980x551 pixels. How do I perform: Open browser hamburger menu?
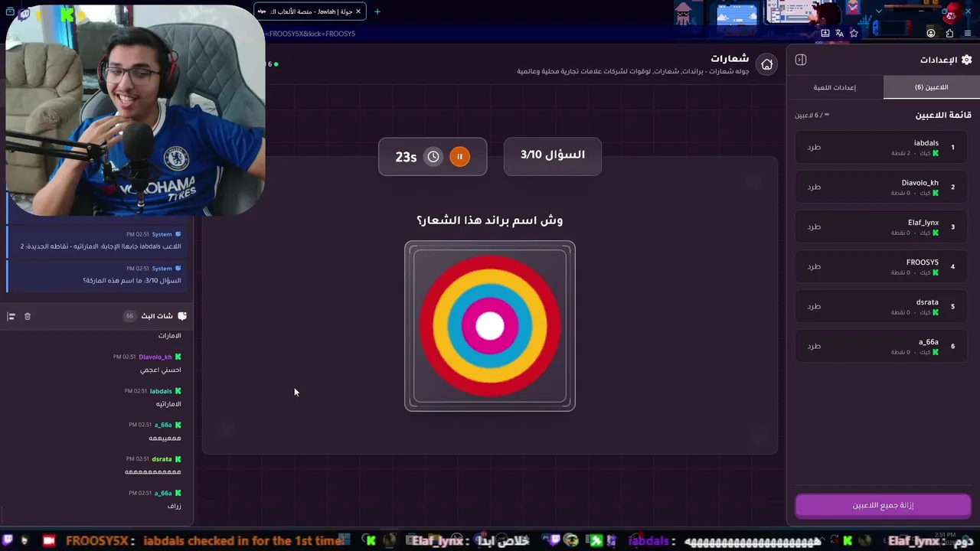click(968, 34)
